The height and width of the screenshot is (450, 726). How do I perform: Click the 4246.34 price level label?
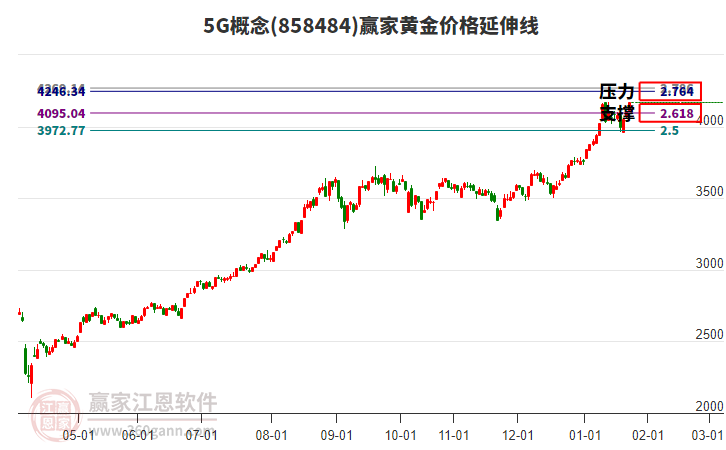(x=61, y=92)
